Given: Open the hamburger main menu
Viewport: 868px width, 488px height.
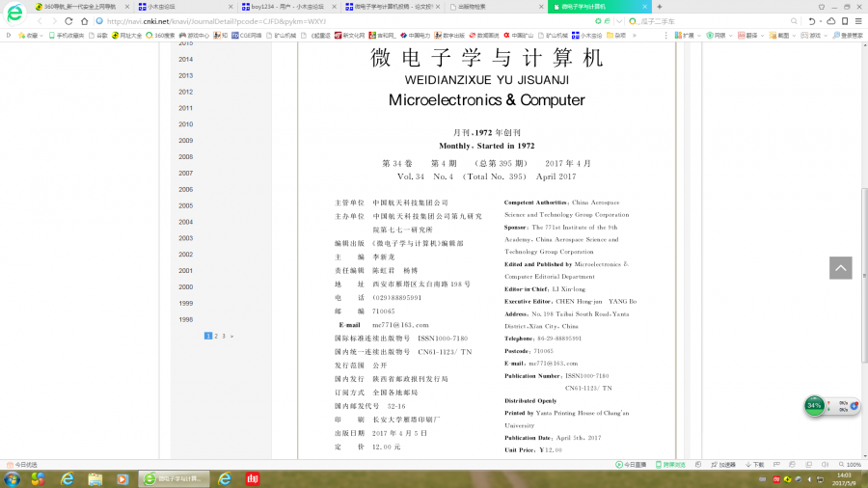Looking at the screenshot, I should (858, 21).
